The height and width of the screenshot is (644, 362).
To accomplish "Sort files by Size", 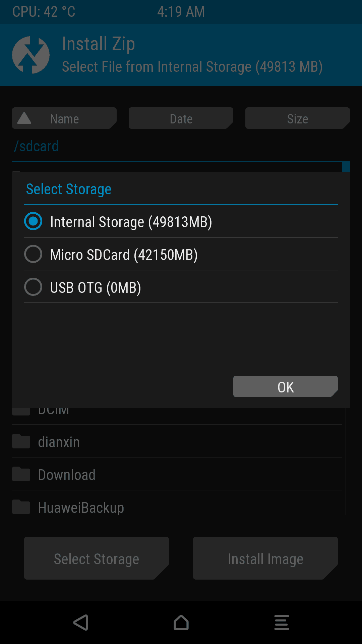I will [298, 118].
